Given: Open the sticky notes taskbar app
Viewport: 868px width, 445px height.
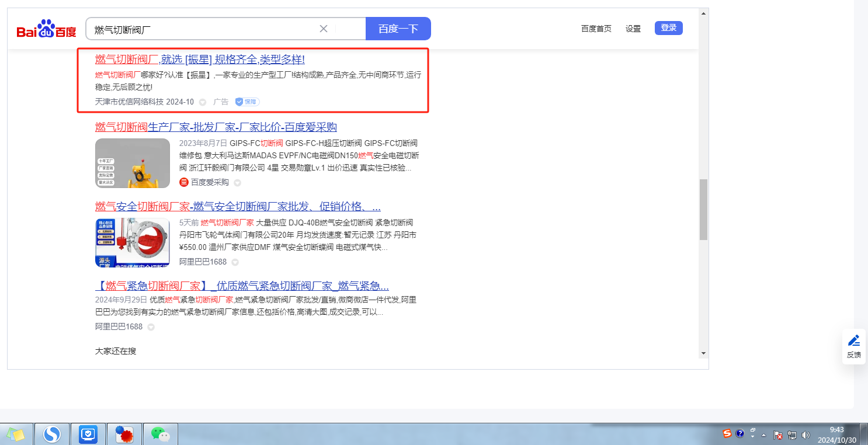Looking at the screenshot, I should point(16,434).
